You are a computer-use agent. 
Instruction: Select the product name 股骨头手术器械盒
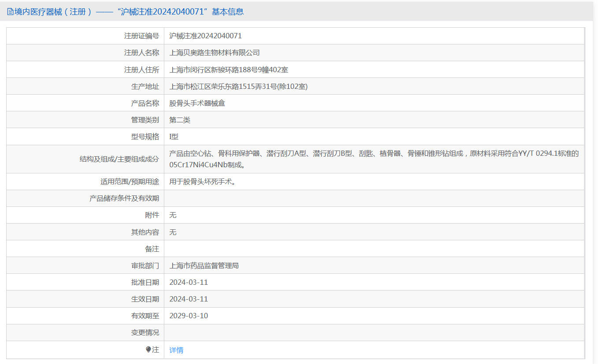click(197, 103)
